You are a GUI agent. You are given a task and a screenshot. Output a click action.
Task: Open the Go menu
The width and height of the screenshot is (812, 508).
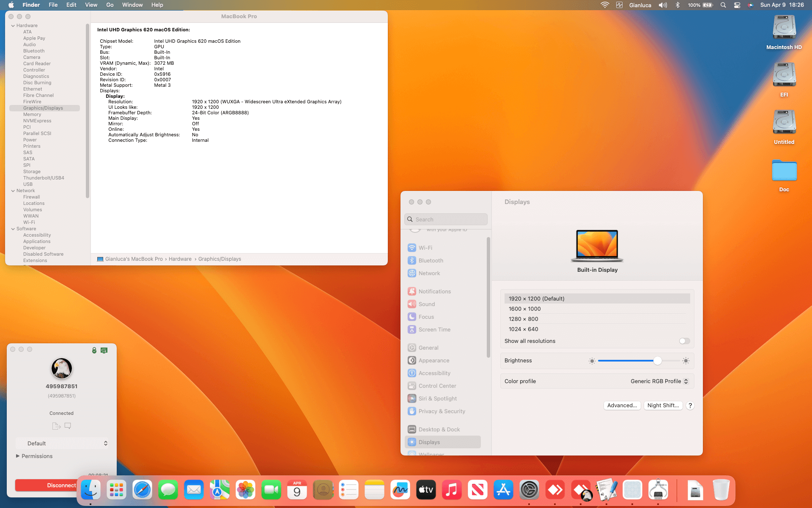click(110, 5)
